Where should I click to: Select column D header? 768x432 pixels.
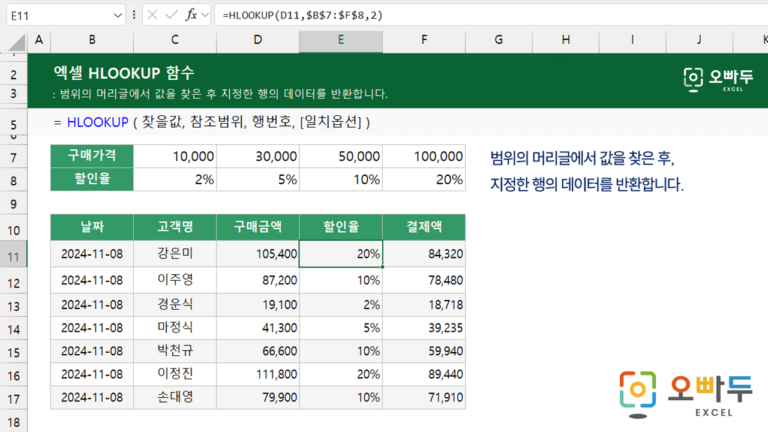pyautogui.click(x=258, y=40)
